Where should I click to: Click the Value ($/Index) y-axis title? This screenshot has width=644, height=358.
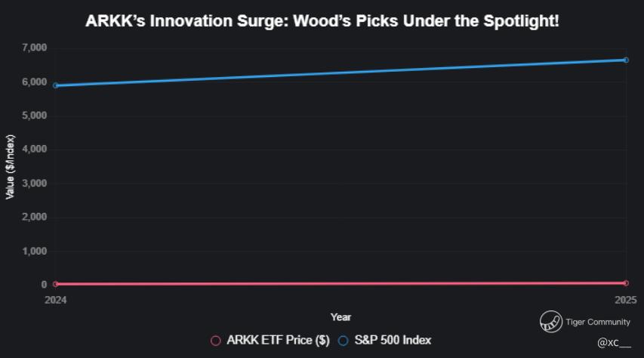11,166
